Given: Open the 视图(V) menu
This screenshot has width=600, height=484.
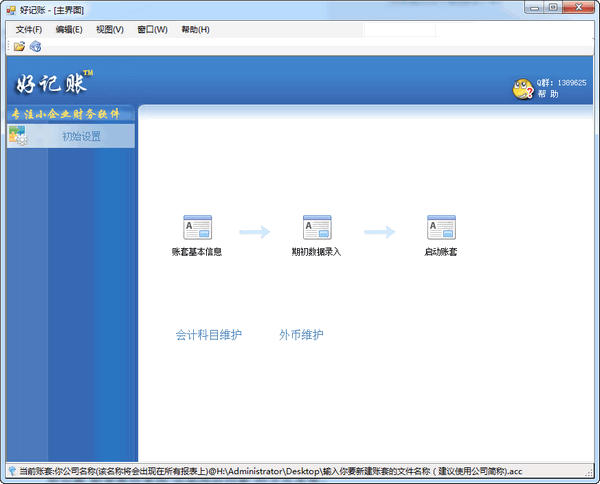Looking at the screenshot, I should click(110, 29).
